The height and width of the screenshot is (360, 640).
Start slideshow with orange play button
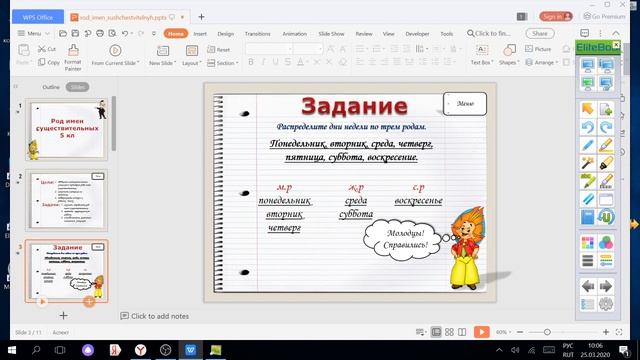click(482, 332)
